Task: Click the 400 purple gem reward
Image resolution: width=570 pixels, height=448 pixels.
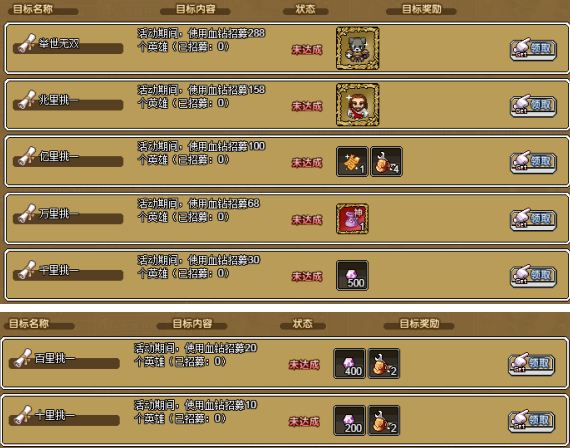Action: click(349, 364)
